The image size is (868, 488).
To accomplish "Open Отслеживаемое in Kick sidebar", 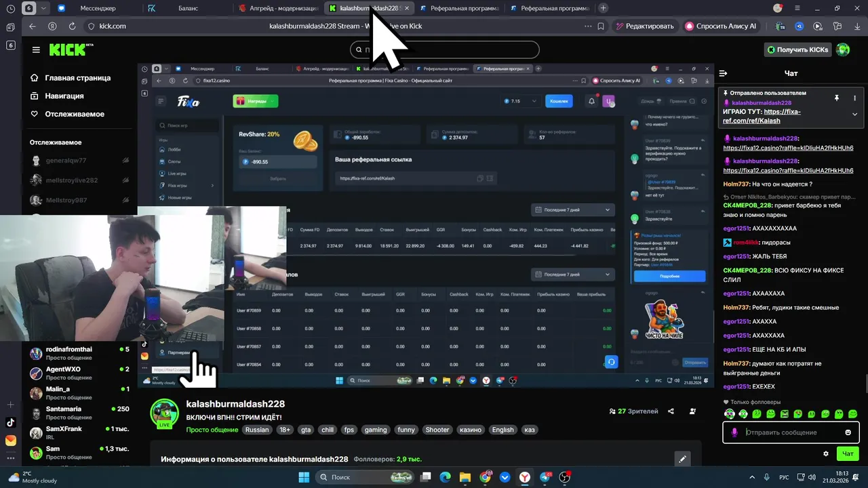I will pyautogui.click(x=67, y=114).
